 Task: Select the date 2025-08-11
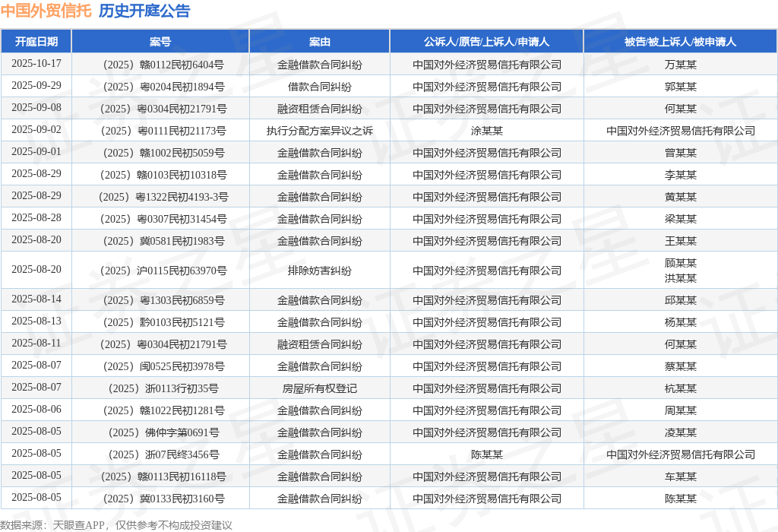pos(36,343)
